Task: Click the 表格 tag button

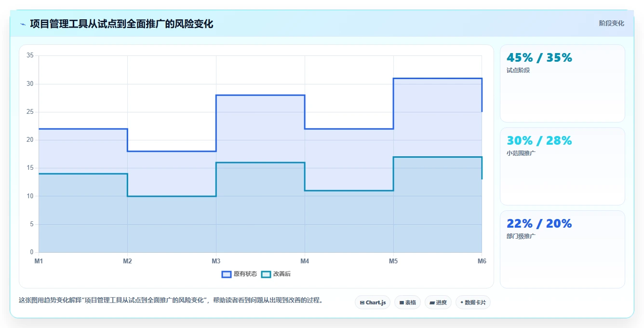Action: pyautogui.click(x=407, y=302)
